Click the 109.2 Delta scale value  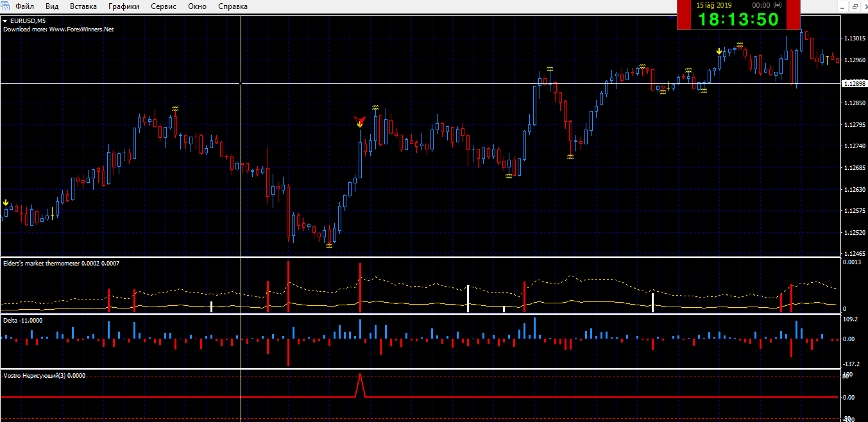[x=851, y=319]
